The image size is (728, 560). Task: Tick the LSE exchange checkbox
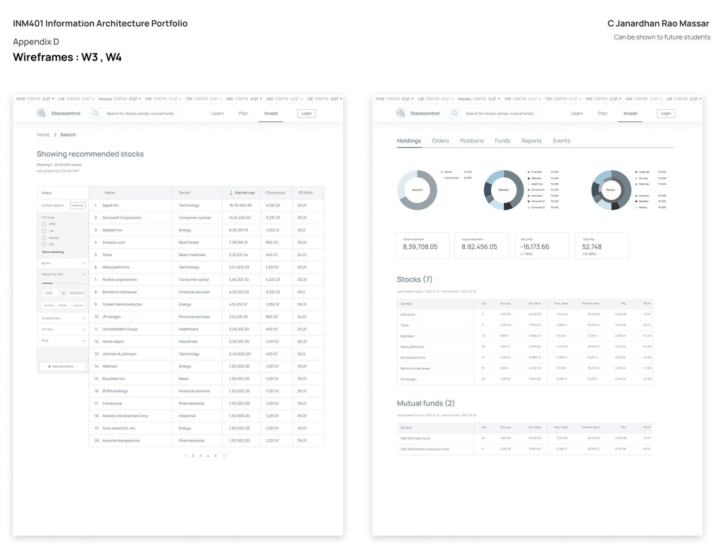coord(44,231)
